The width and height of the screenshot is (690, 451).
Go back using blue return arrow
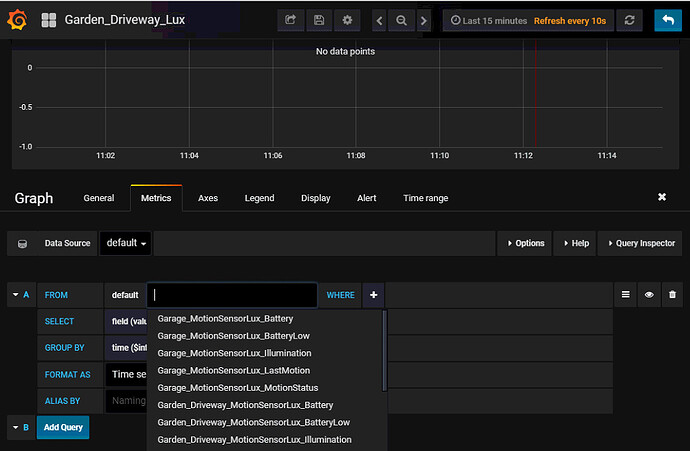(667, 20)
